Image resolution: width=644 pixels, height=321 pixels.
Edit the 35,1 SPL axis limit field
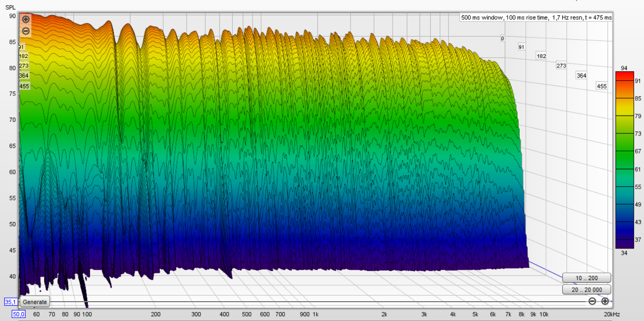(10, 302)
